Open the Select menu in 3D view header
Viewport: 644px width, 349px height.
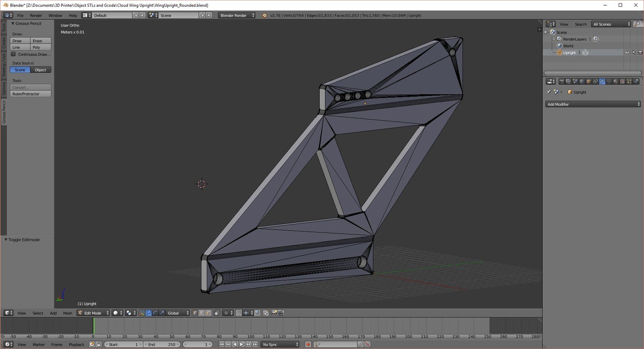coord(38,313)
